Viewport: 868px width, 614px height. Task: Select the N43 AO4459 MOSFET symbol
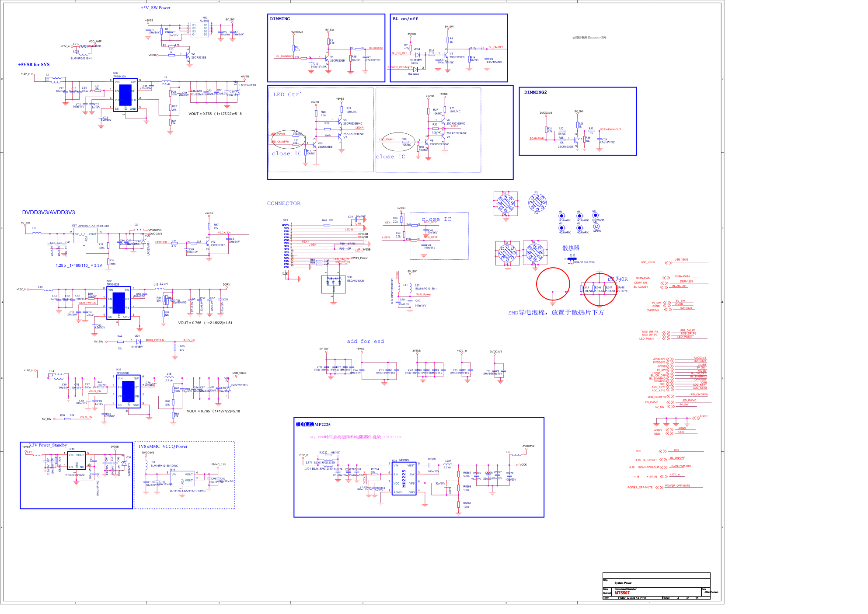[199, 30]
